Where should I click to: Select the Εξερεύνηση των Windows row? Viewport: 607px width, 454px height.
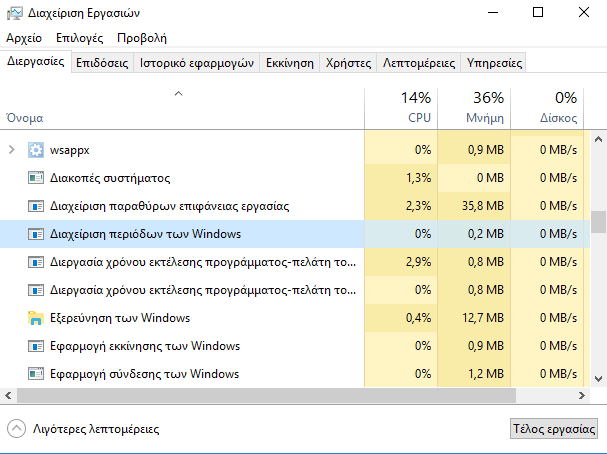[x=295, y=318]
